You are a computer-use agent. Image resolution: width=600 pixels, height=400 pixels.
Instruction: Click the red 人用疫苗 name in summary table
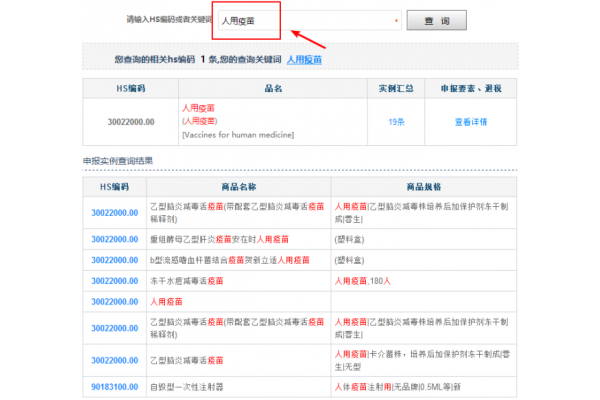coord(198,107)
